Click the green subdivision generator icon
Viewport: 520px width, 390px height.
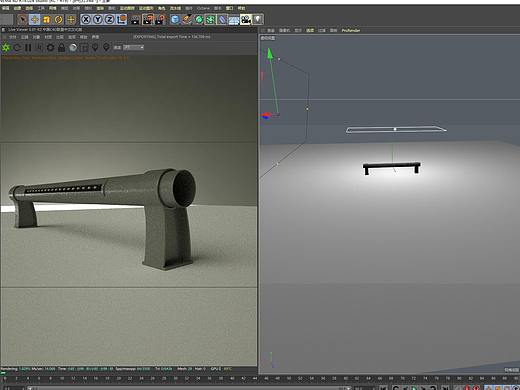point(199,20)
